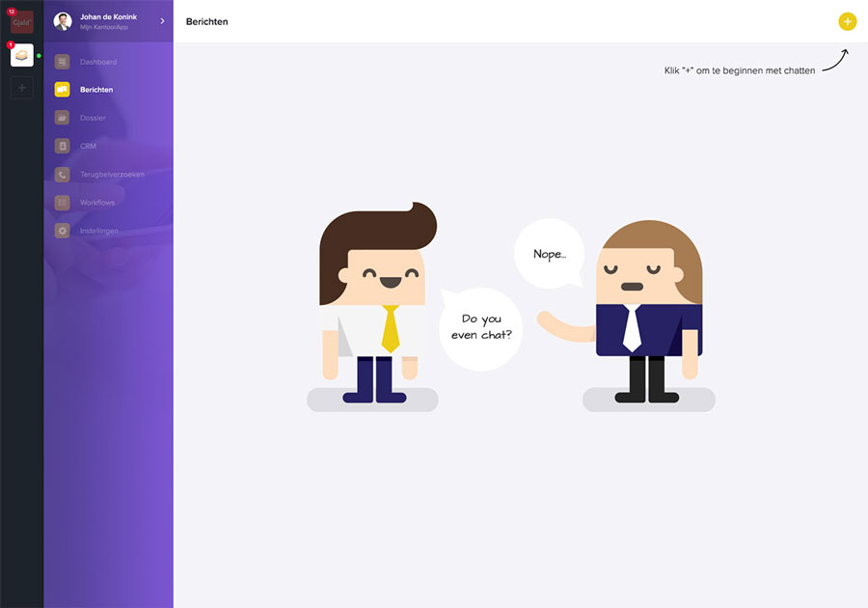Open the Dossier menu label
Screen dimensions: 868x608
click(94, 118)
